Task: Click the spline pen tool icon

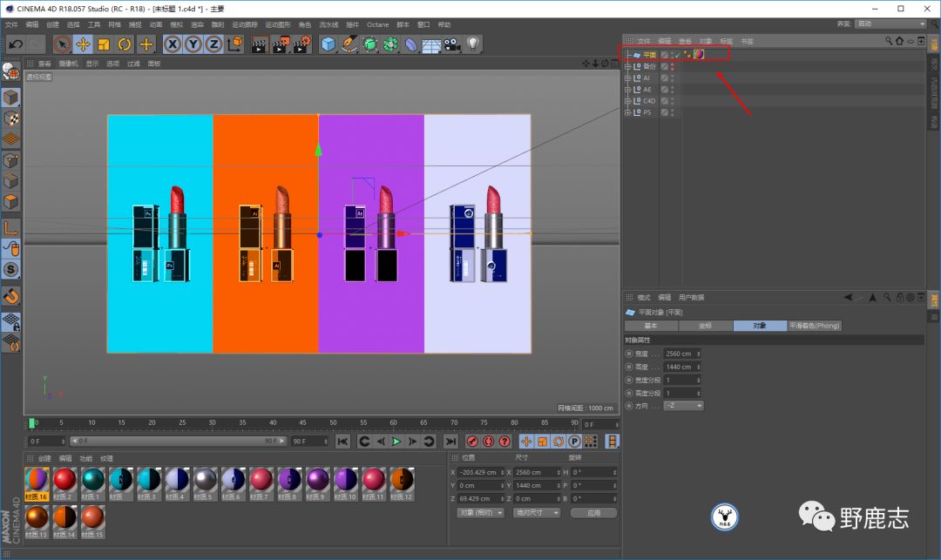Action: 349,44
